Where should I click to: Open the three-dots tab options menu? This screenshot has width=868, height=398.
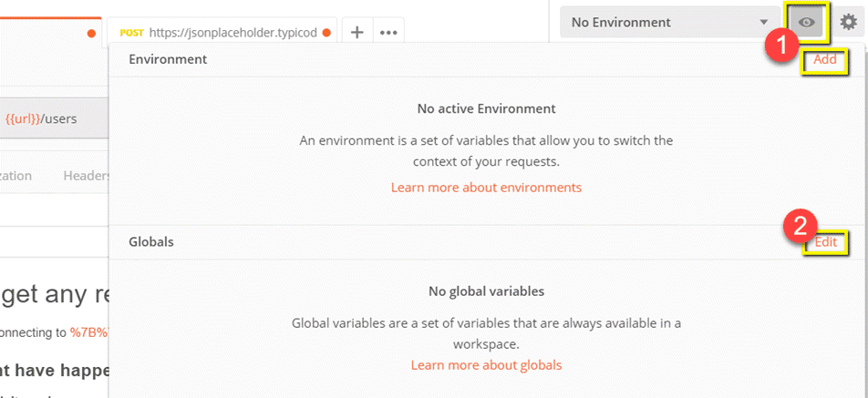coord(388,33)
